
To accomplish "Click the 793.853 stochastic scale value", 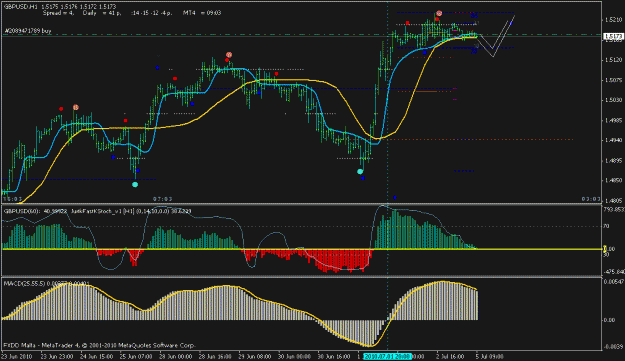I will 614,210.
